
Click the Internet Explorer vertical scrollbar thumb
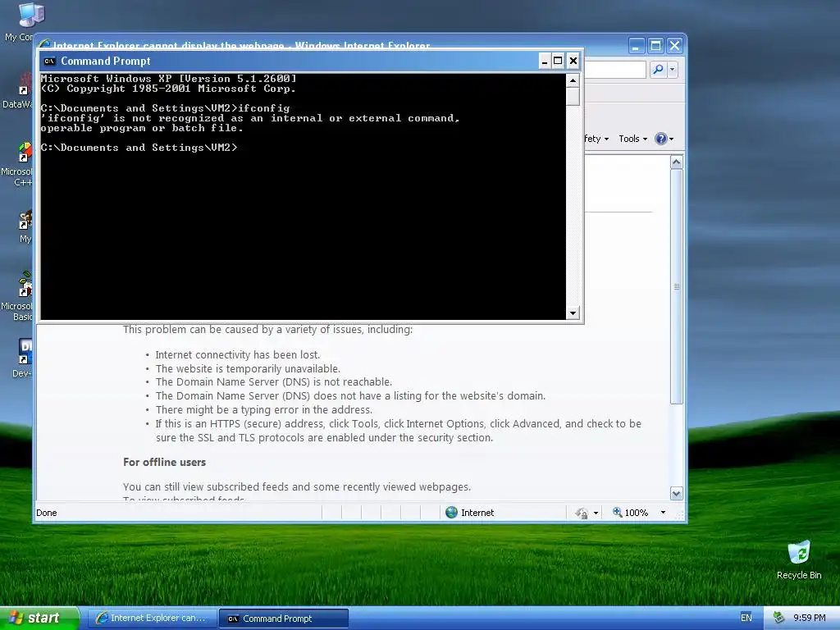676,286
